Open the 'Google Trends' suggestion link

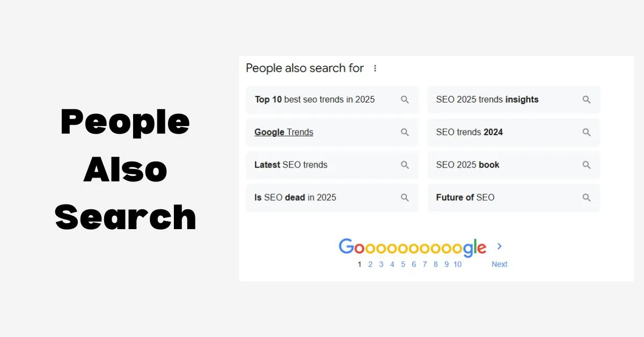coord(284,133)
